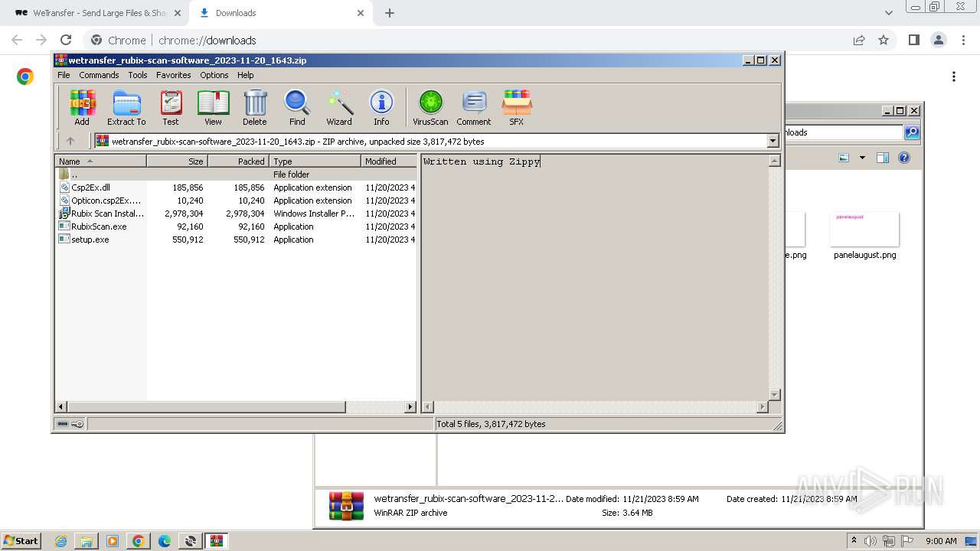The image size is (980, 551).
Task: Open the Windows Start menu
Action: pos(21,540)
